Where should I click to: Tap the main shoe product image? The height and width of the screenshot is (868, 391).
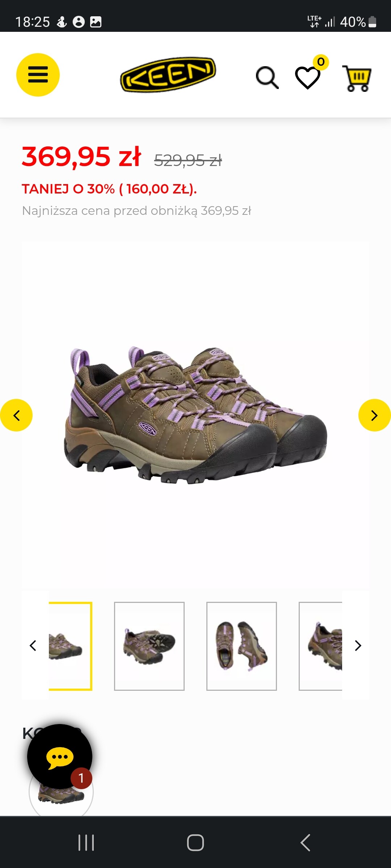pyautogui.click(x=195, y=415)
